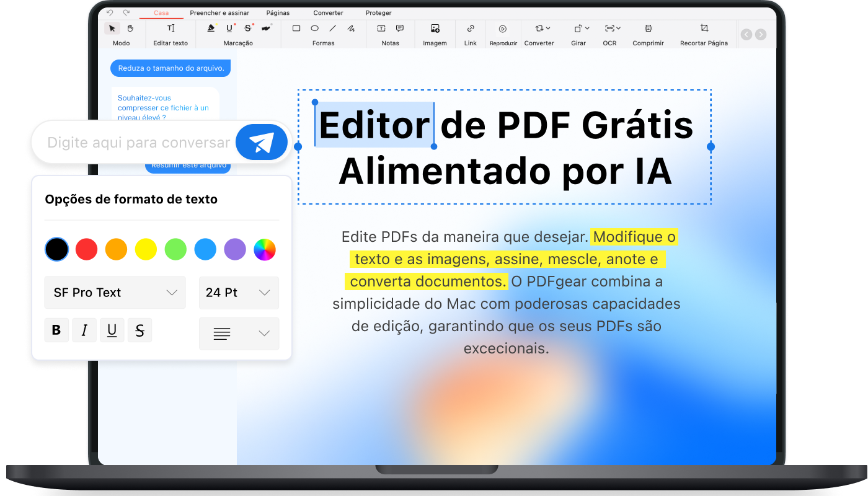
Task: Open the SF Pro Text font dropdown
Action: coord(115,292)
